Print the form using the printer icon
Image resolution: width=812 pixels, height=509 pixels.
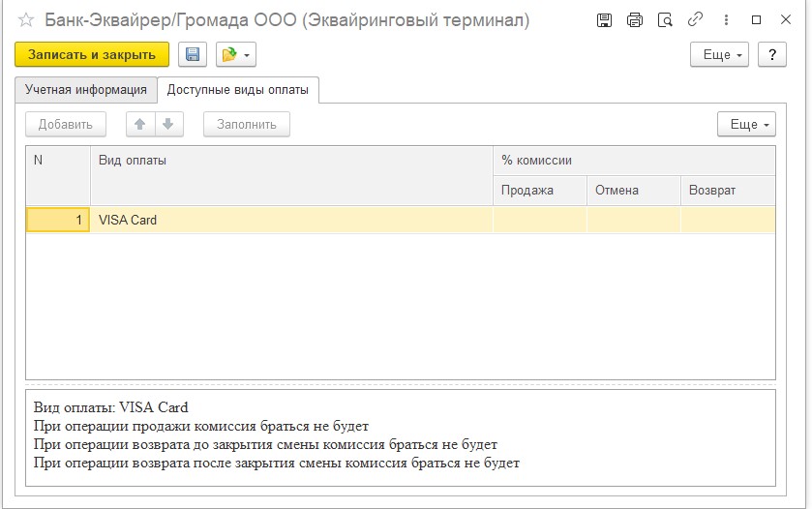(x=634, y=20)
